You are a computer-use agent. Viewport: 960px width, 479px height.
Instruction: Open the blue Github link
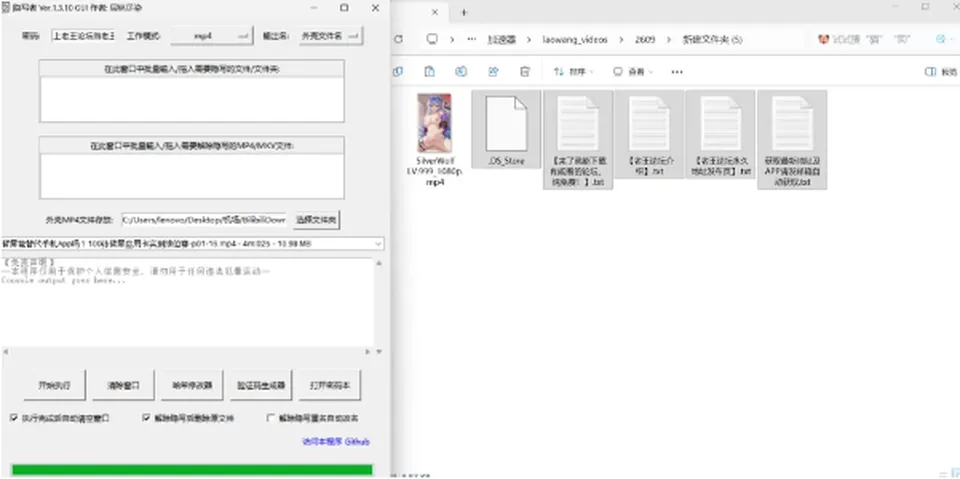pyautogui.click(x=336, y=441)
